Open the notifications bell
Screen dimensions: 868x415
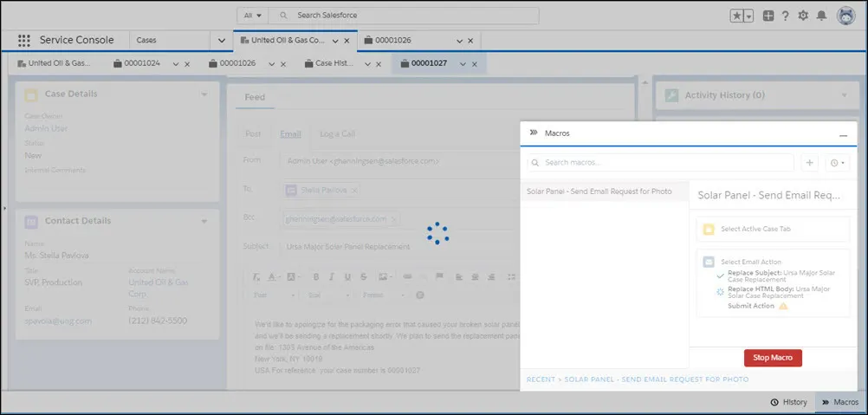(x=821, y=16)
